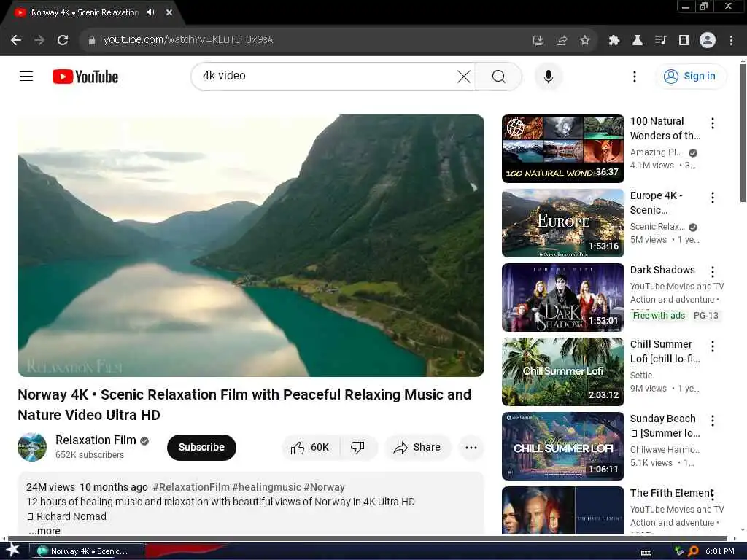Screen dimensions: 747x560
Task: Open browser profile avatar
Action: (x=708, y=40)
